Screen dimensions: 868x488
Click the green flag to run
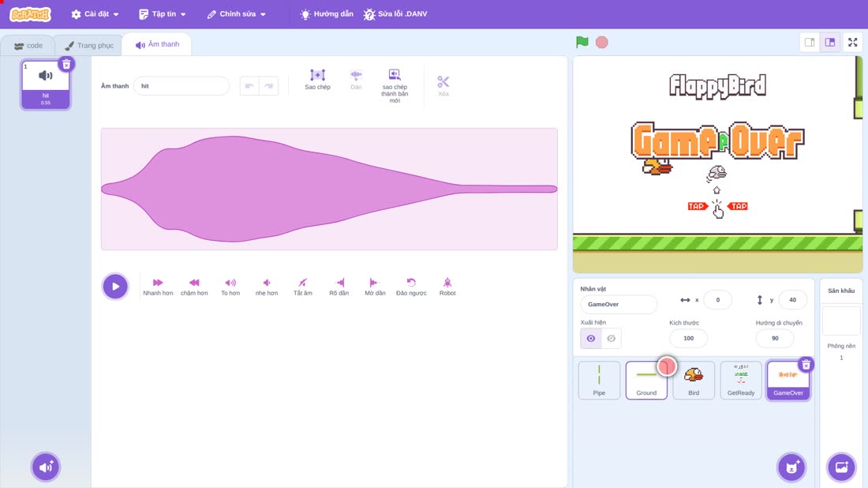(x=582, y=42)
